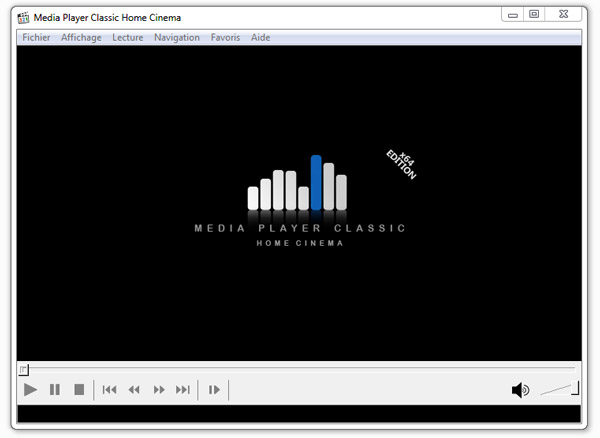
Task: Open the Fichier menu
Action: click(x=36, y=37)
